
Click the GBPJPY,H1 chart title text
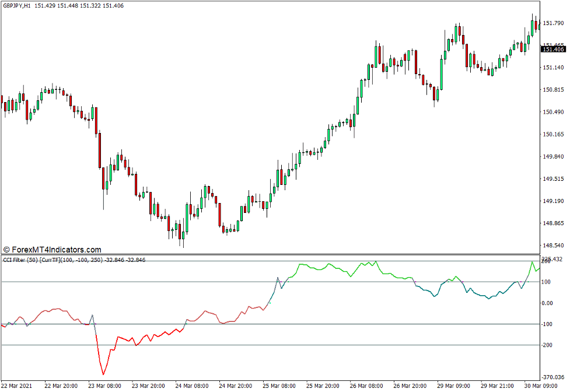[x=16, y=5]
